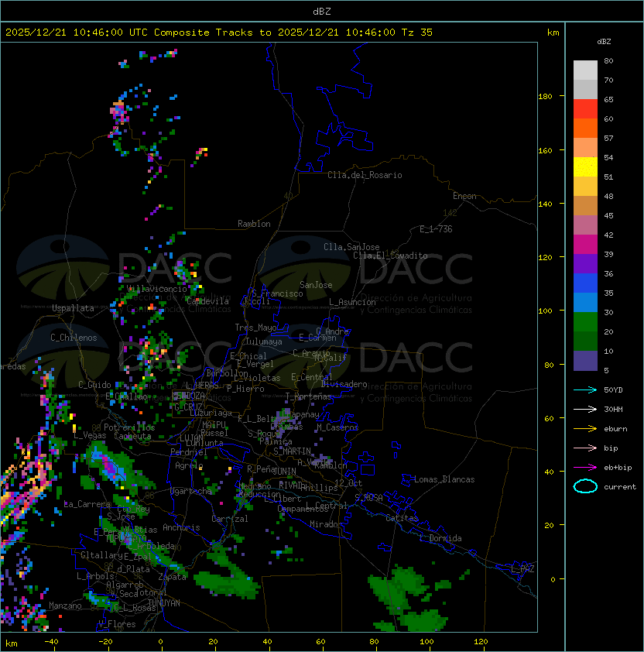Click the 'Tres_Mayo' map label
644x652 pixels.
255,328
